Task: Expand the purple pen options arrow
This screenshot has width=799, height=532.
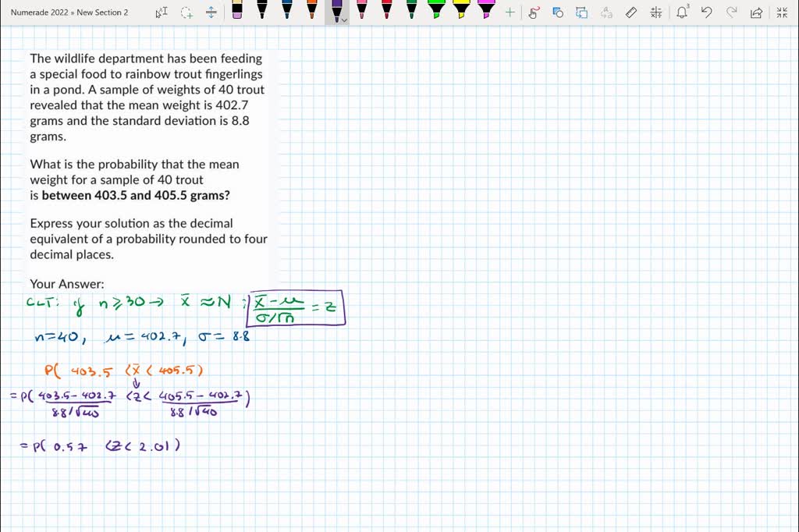Action: tap(344, 21)
